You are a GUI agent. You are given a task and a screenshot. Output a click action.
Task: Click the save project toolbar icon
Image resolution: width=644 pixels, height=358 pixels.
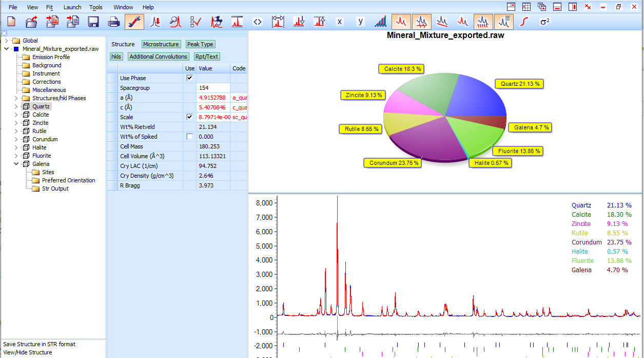pyautogui.click(x=93, y=22)
